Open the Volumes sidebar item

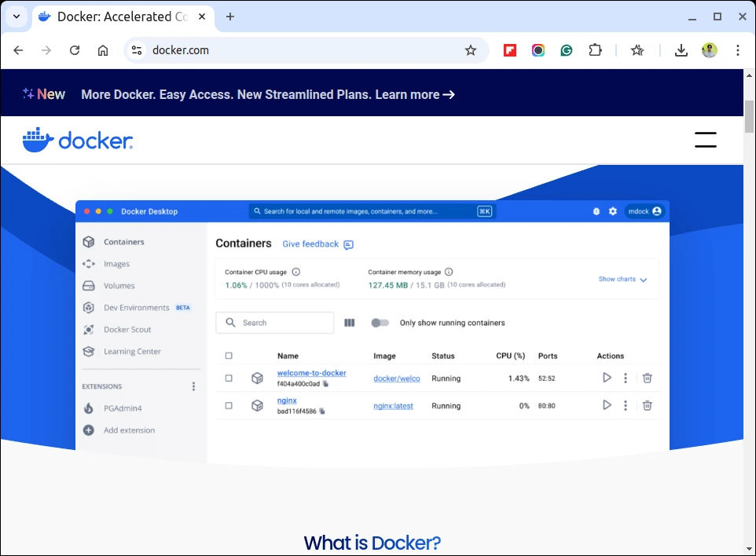point(119,286)
